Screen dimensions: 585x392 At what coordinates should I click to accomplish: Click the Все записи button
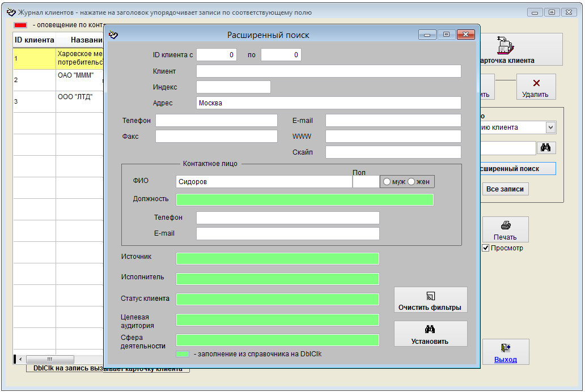click(x=506, y=189)
